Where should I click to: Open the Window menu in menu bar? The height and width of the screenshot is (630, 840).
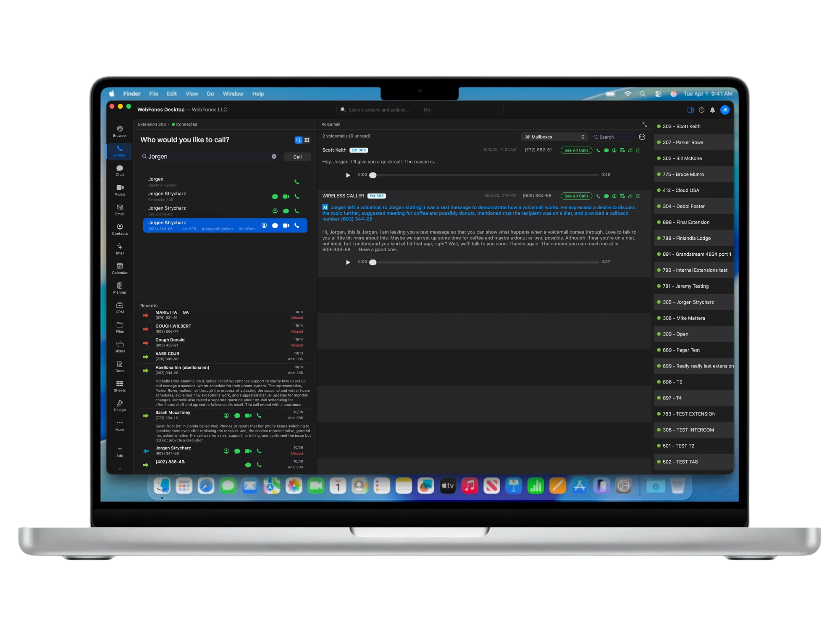233,94
